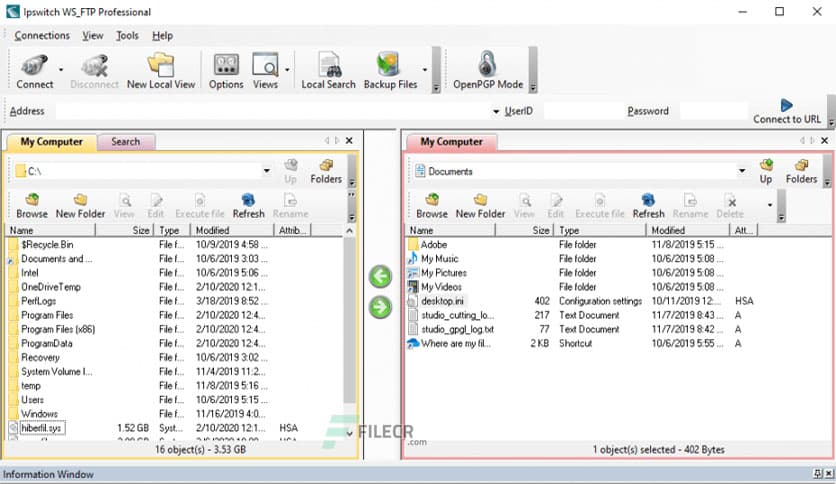The image size is (836, 484).
Task: Switch to the Search tab
Action: [x=125, y=142]
